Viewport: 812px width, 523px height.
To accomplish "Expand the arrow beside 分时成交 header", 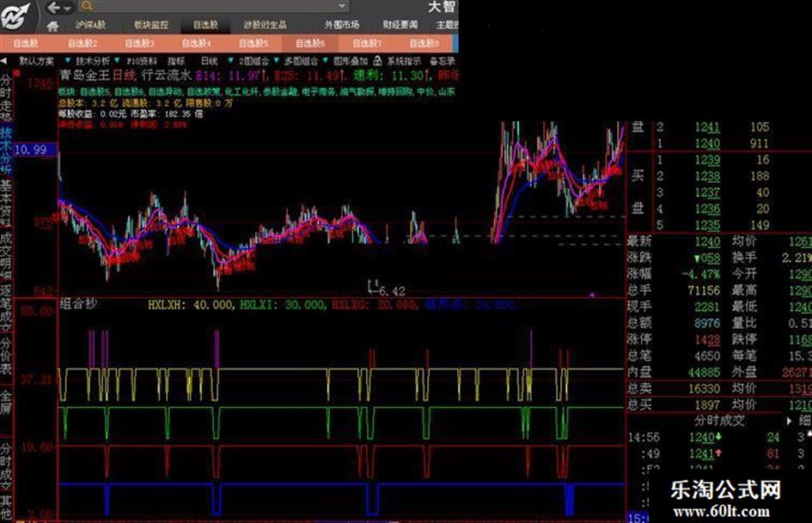I will coord(789,421).
